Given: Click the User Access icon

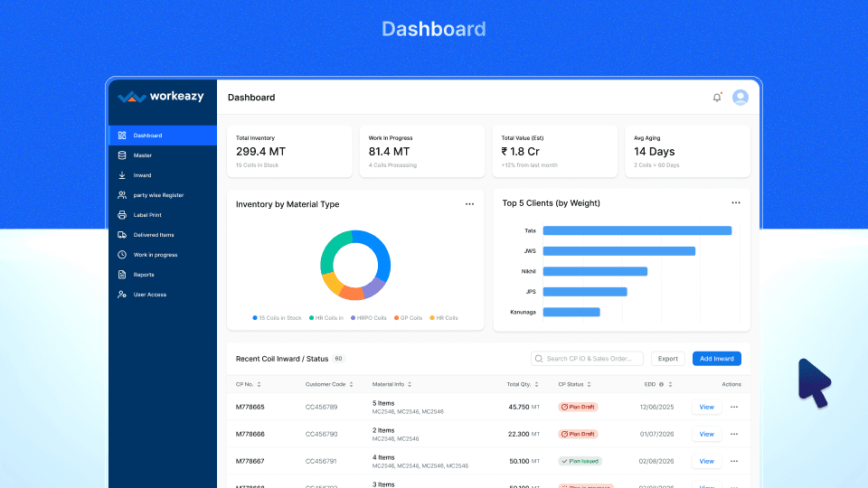Looking at the screenshot, I should point(122,295).
